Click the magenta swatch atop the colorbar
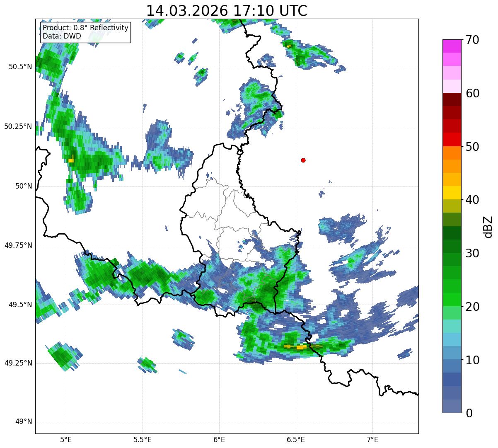 [451, 46]
